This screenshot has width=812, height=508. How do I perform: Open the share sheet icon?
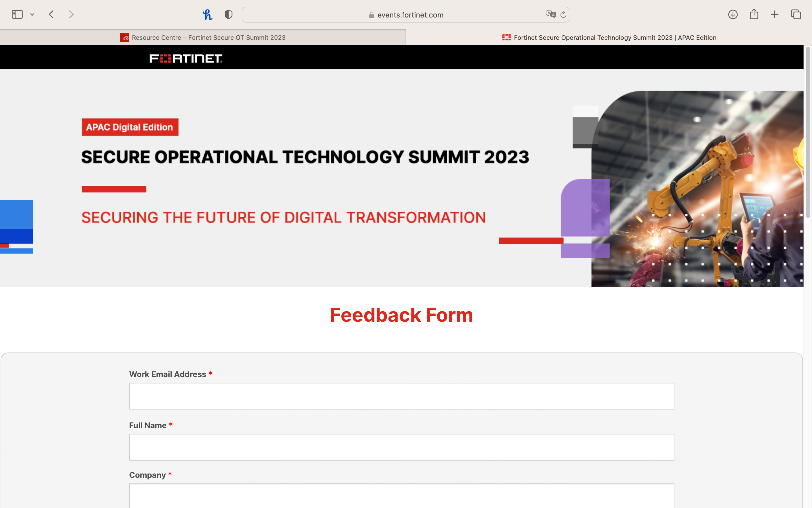[x=754, y=14]
